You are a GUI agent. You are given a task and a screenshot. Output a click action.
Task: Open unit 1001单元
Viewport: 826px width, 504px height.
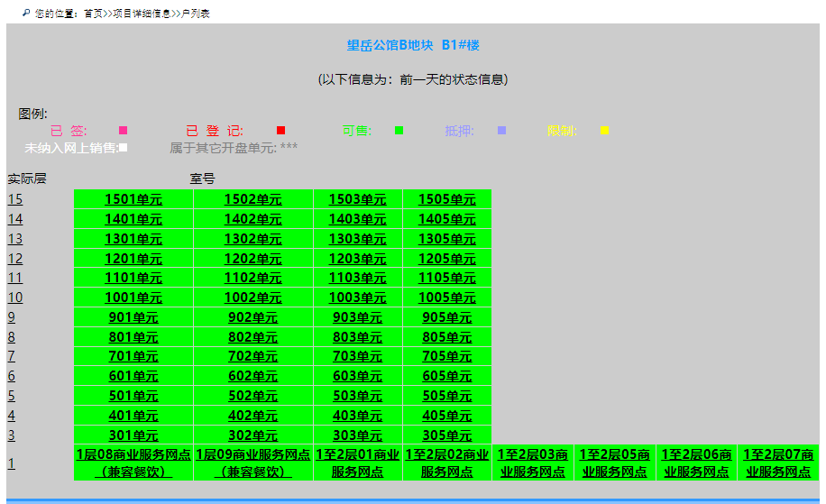coord(133,298)
